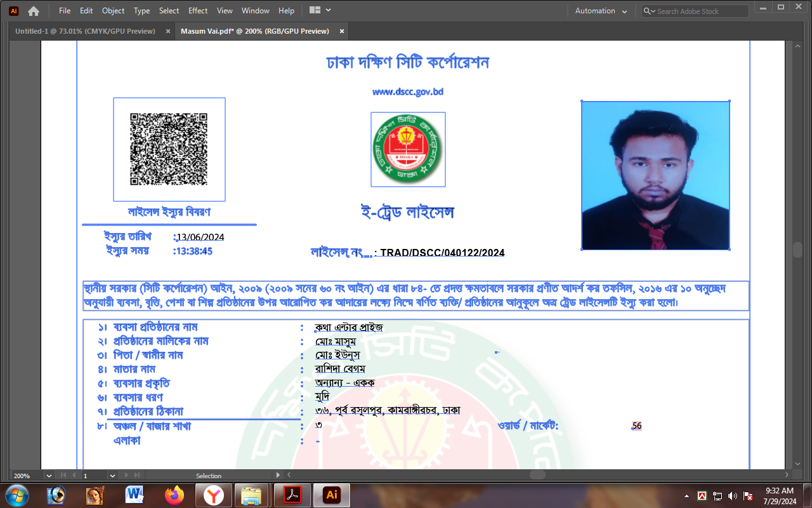Open the Help menu

coord(287,11)
